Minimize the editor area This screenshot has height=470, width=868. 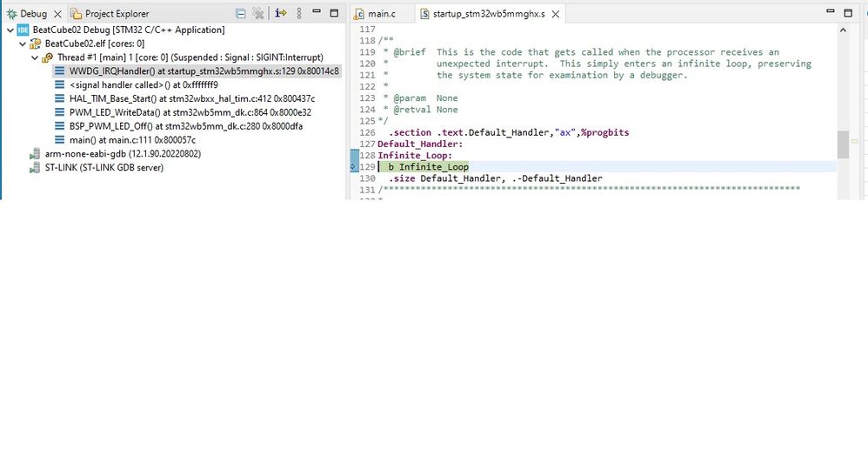tap(831, 11)
